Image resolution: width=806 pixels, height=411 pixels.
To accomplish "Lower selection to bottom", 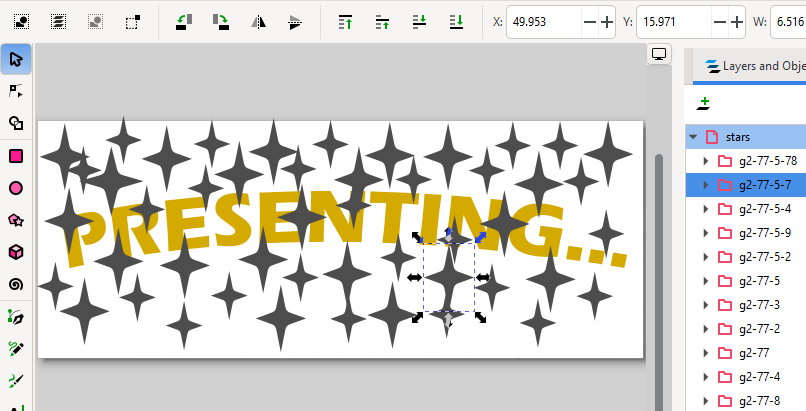I will [456, 22].
